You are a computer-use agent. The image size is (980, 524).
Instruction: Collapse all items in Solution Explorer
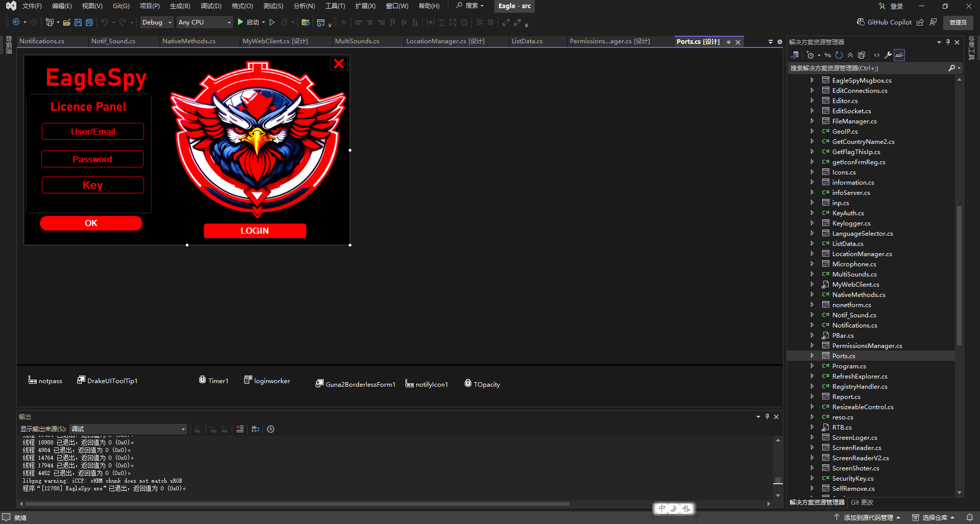coord(850,55)
